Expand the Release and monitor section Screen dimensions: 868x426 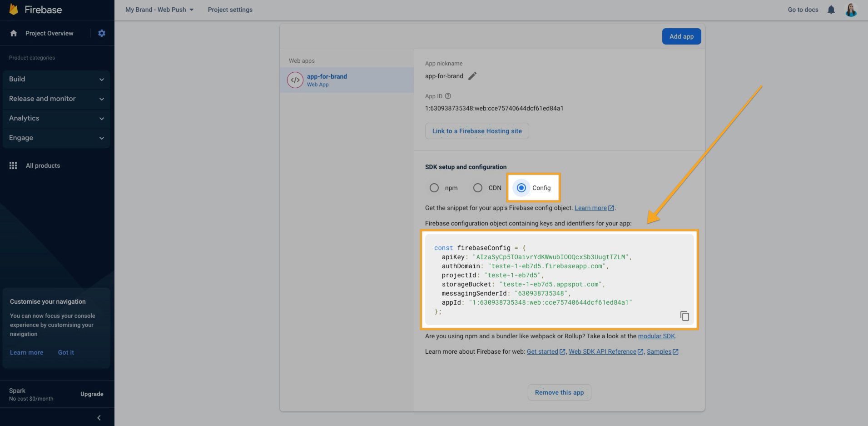[56, 99]
